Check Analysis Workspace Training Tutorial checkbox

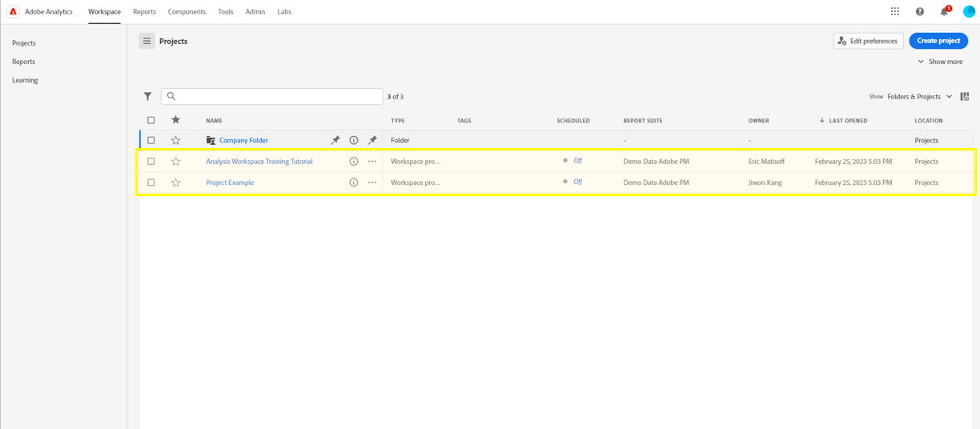(x=151, y=161)
